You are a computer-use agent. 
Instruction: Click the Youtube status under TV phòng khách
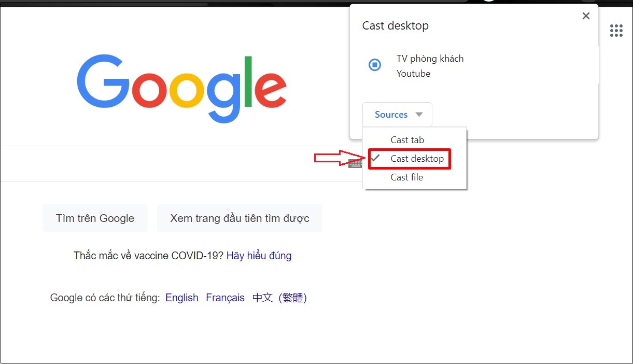(413, 74)
